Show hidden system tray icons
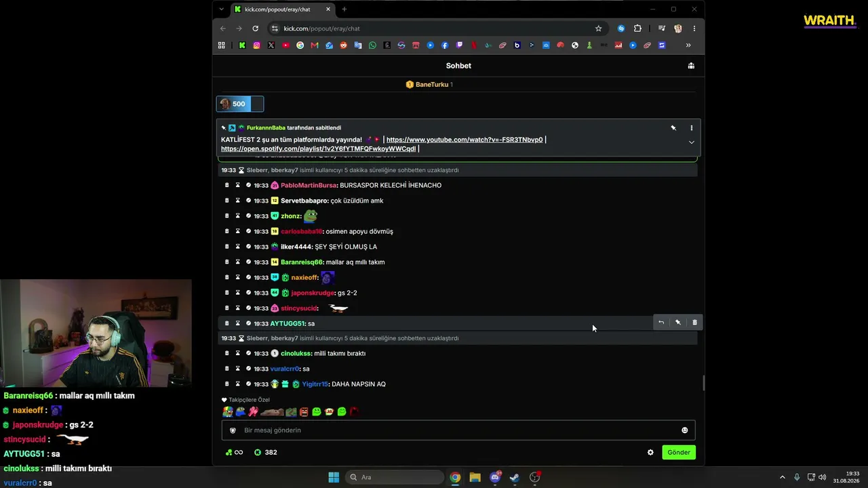 click(782, 477)
